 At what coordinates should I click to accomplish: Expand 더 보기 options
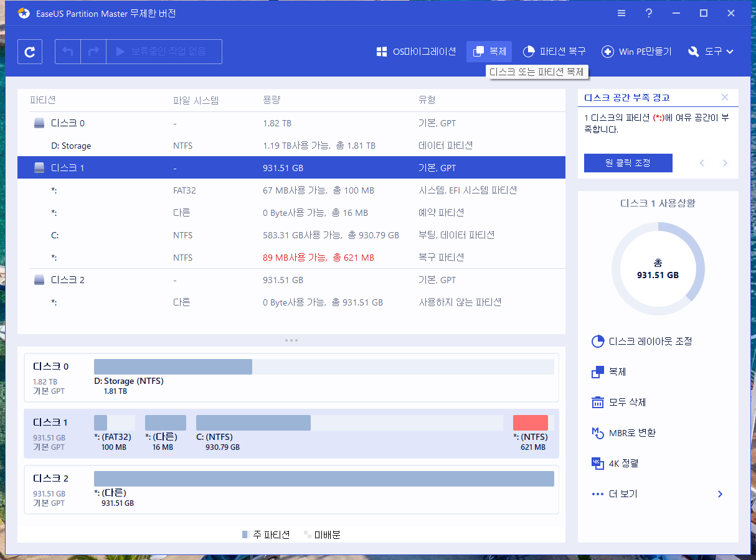pyautogui.click(x=658, y=494)
